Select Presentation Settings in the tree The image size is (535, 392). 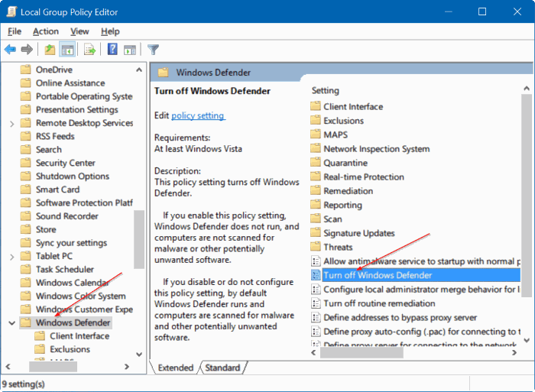click(77, 109)
